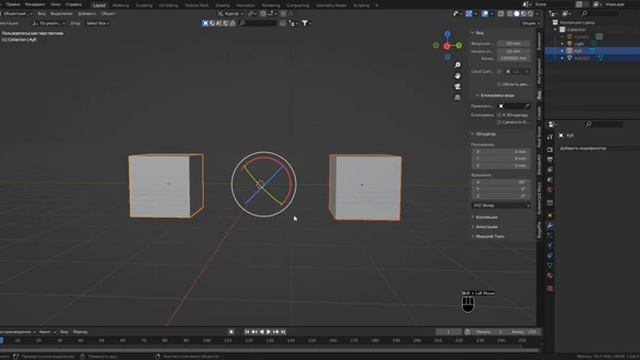Image resolution: width=640 pixels, height=360 pixels.
Task: Open Object properties orange square tab
Action: [550, 216]
